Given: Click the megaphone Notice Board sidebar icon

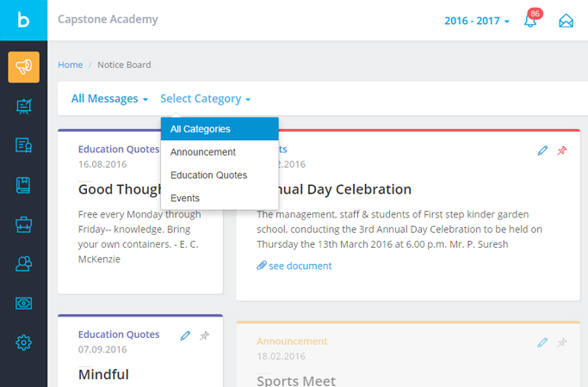Looking at the screenshot, I should coord(23,67).
